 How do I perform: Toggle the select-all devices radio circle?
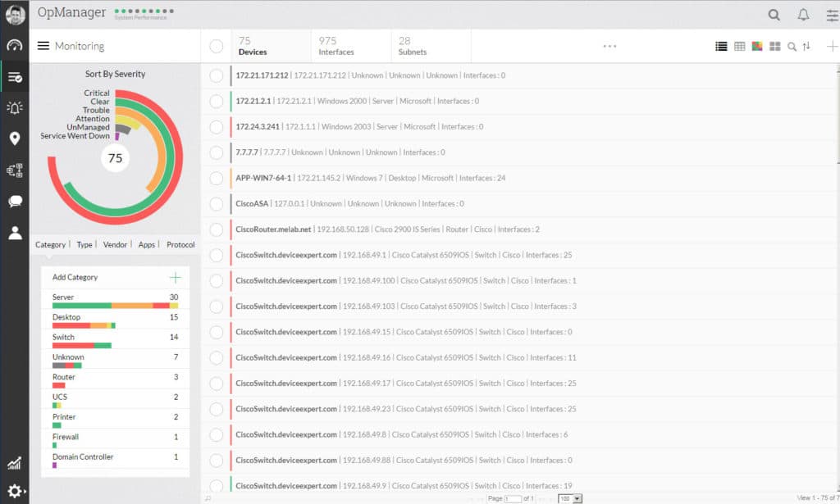tap(217, 47)
